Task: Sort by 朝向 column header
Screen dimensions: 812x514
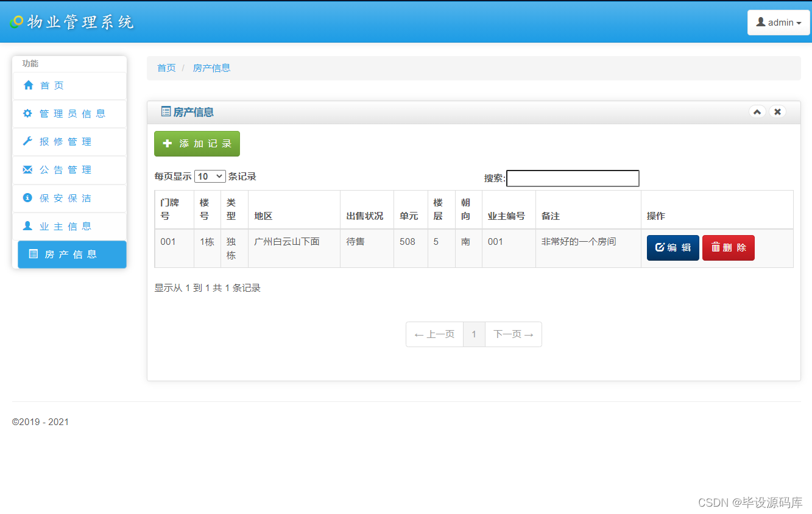Action: pyautogui.click(x=469, y=209)
